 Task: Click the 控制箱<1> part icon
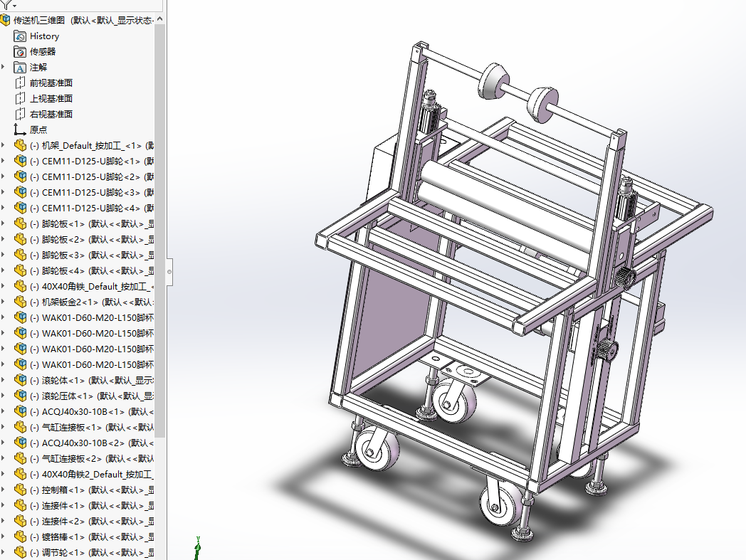click(x=20, y=490)
